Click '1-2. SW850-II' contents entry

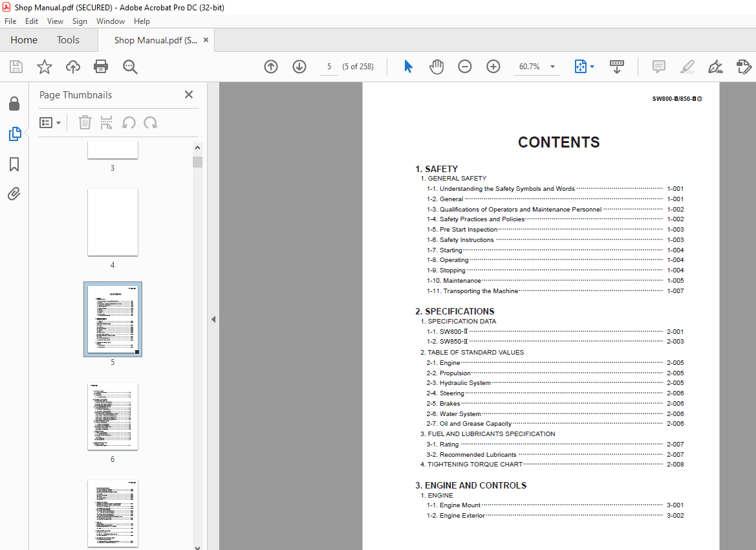555,341
